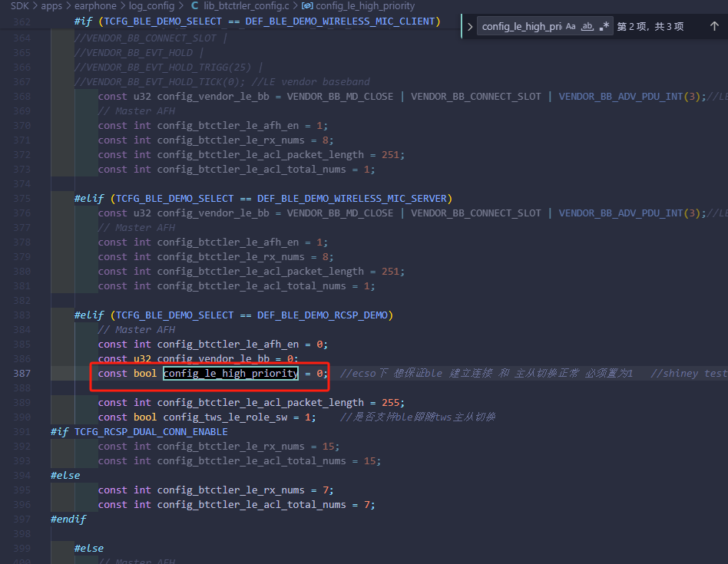728x564 pixels.
Task: Click the #else directive on line 399
Action: (x=88, y=548)
